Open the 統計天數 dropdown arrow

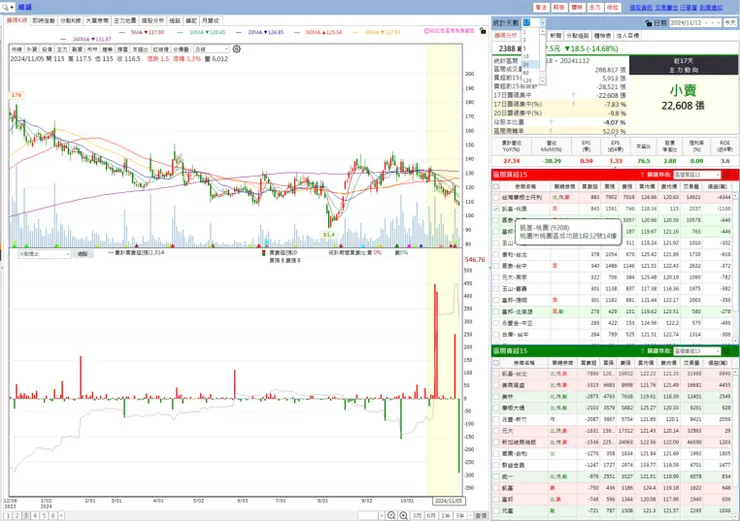coord(543,23)
